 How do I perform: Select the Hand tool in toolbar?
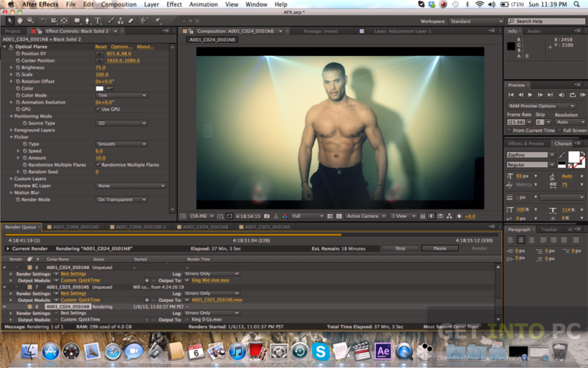[20, 21]
